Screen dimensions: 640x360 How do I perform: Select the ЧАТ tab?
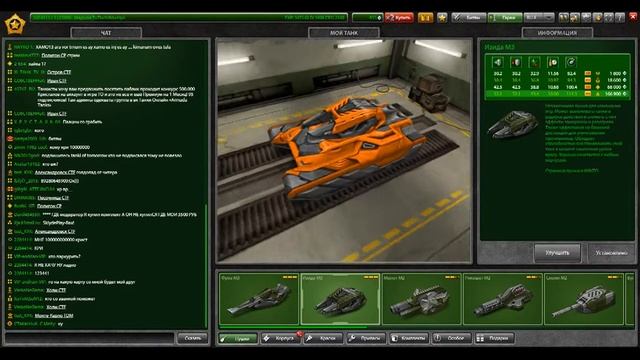(106, 33)
